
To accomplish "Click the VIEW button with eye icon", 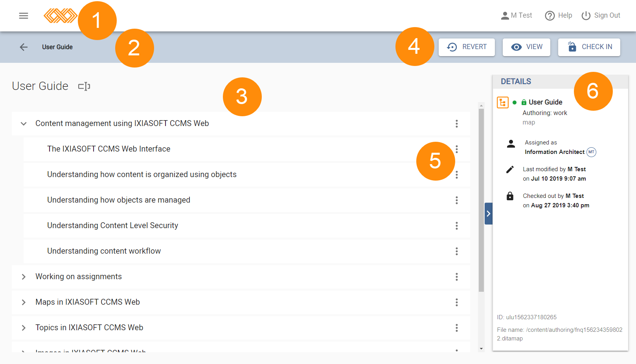I will tap(526, 47).
